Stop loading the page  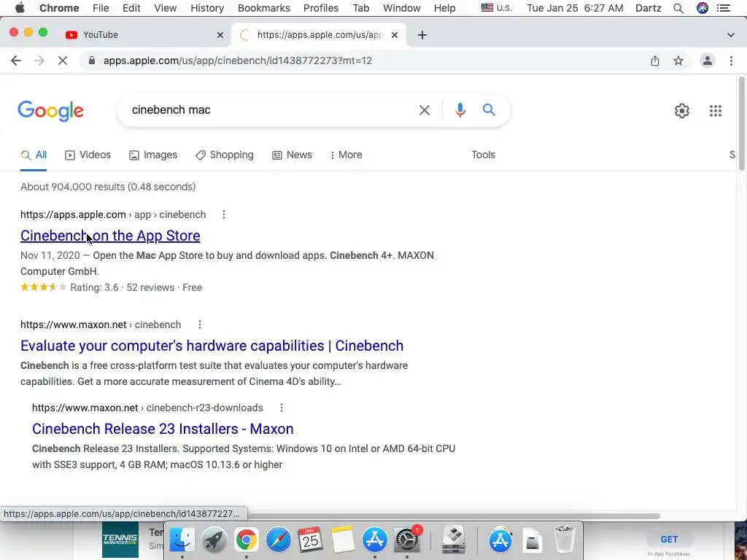pos(63,61)
